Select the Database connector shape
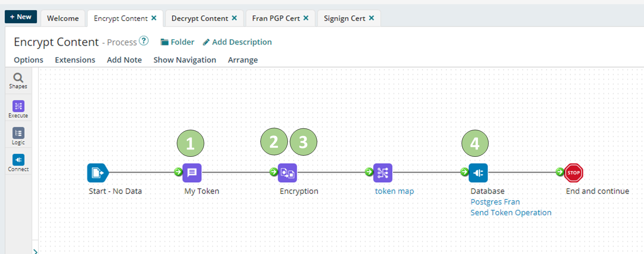 point(478,172)
